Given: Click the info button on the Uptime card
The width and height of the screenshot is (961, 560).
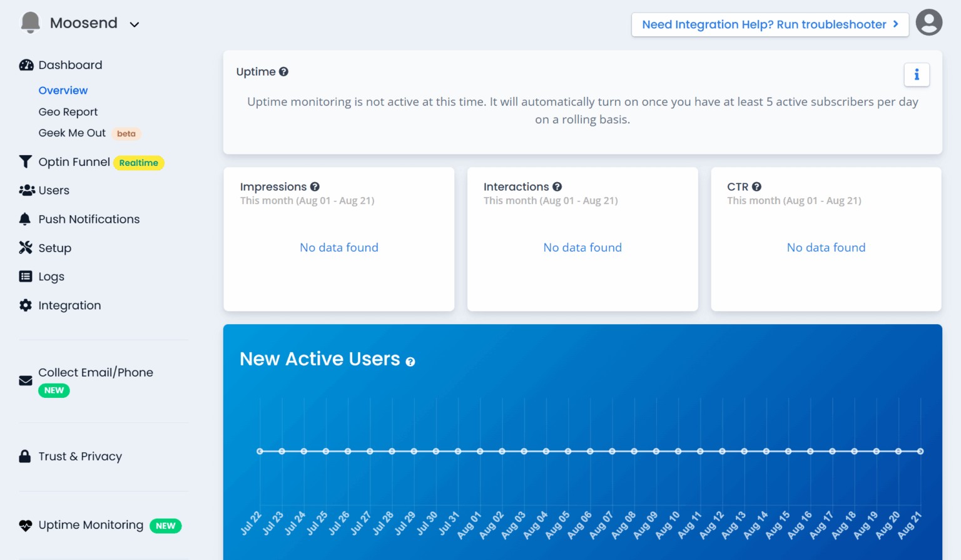Looking at the screenshot, I should (917, 74).
